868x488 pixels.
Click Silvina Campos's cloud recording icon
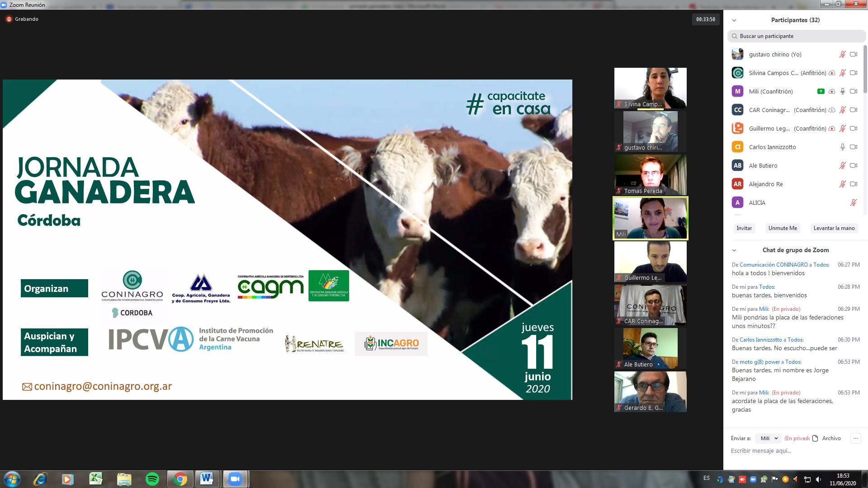(x=831, y=73)
